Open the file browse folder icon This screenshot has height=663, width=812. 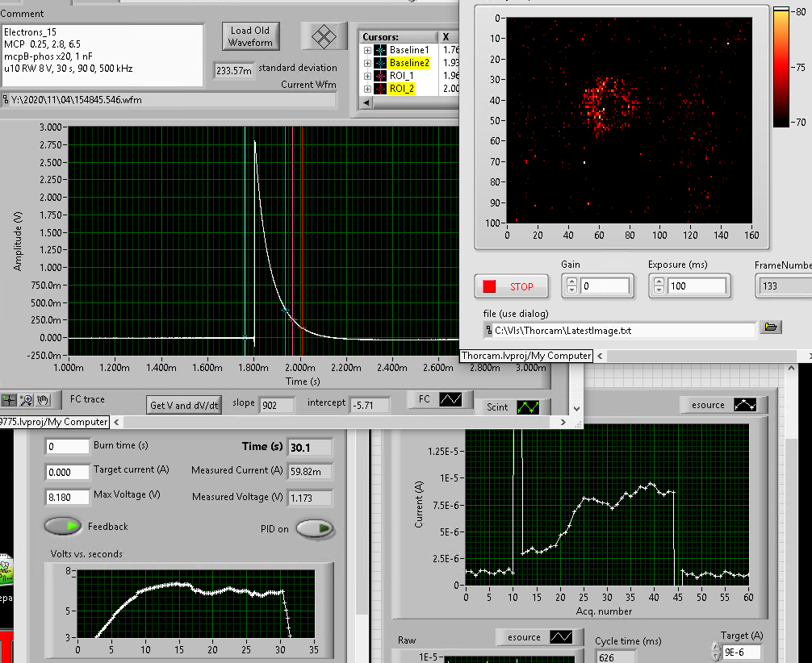[x=771, y=327]
